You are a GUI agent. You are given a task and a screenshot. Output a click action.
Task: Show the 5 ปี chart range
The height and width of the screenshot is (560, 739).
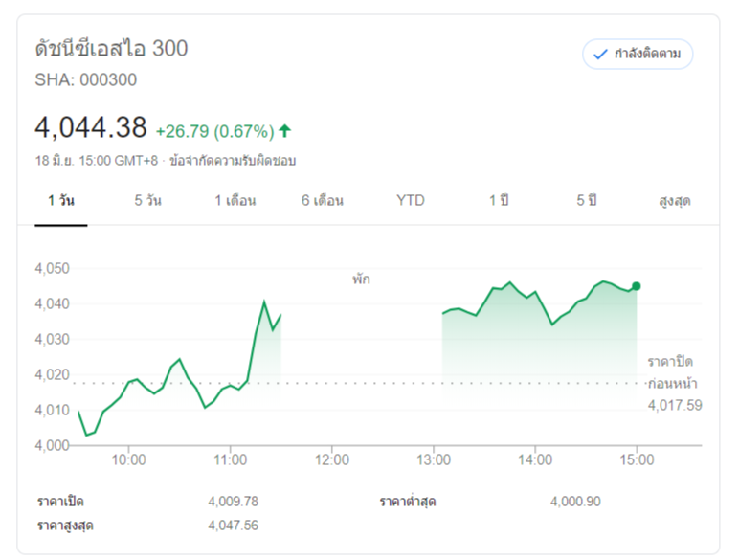coord(586,201)
